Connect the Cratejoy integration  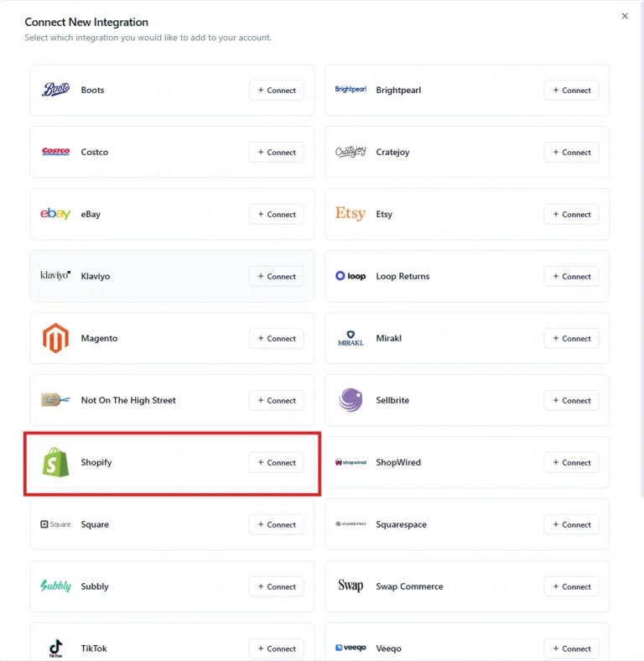(572, 152)
